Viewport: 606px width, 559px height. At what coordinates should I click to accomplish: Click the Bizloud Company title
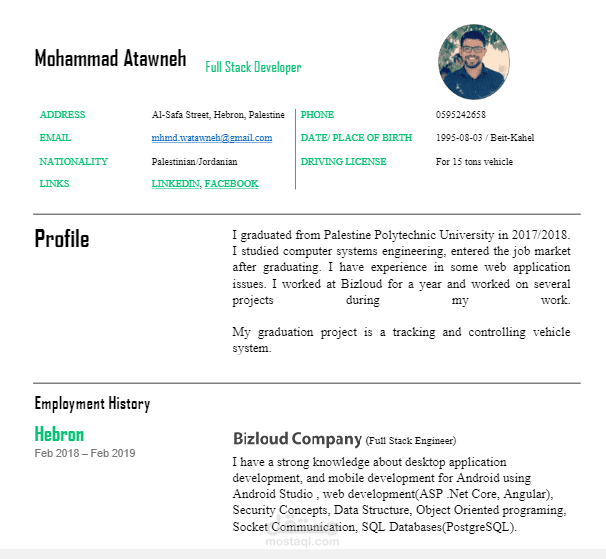[297, 439]
